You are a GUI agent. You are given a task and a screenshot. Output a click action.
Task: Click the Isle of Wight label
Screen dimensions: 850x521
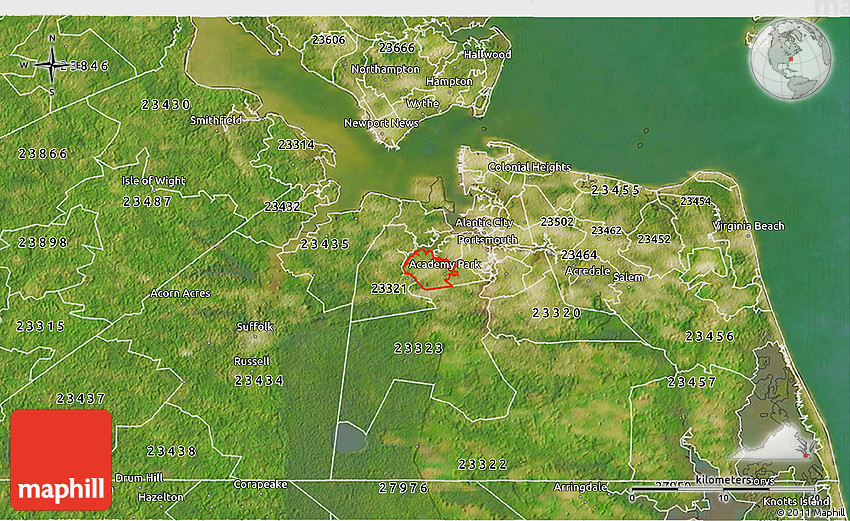[x=153, y=181]
